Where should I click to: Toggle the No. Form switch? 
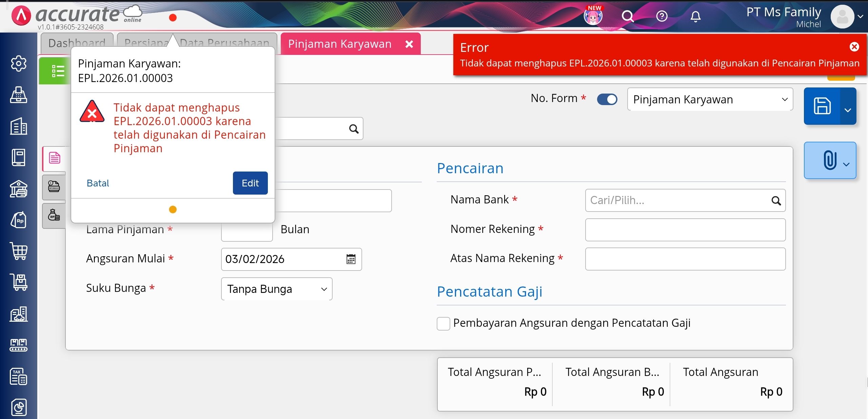coord(607,99)
